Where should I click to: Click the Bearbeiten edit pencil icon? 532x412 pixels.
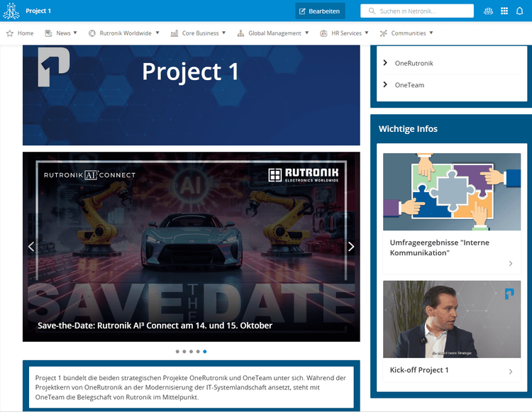(302, 11)
